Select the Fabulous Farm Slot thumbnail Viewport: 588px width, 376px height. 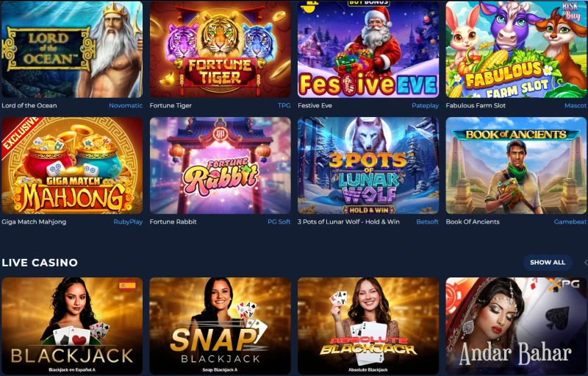(517, 49)
